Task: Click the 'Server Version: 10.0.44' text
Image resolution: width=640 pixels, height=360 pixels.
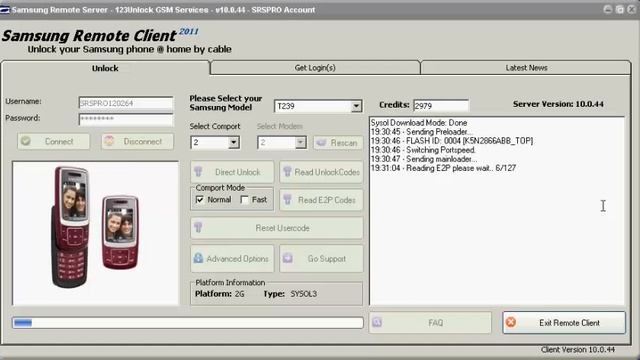Action: 558,104
